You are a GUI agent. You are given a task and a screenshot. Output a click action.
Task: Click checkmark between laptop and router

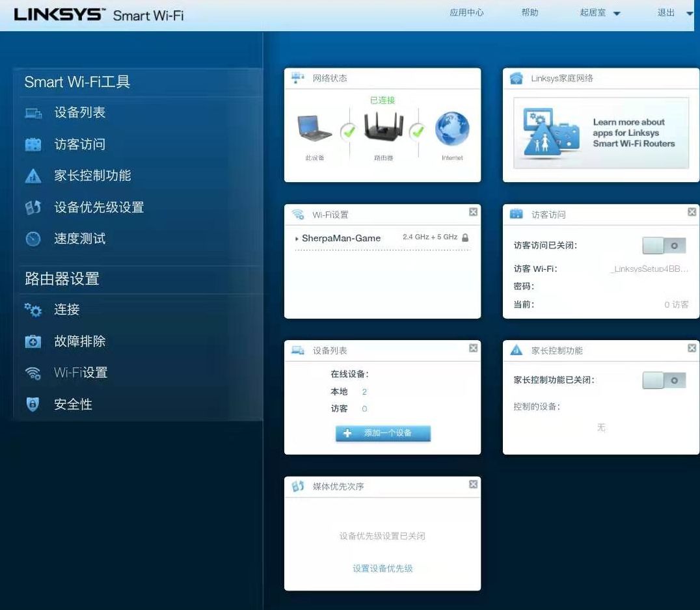tap(349, 131)
